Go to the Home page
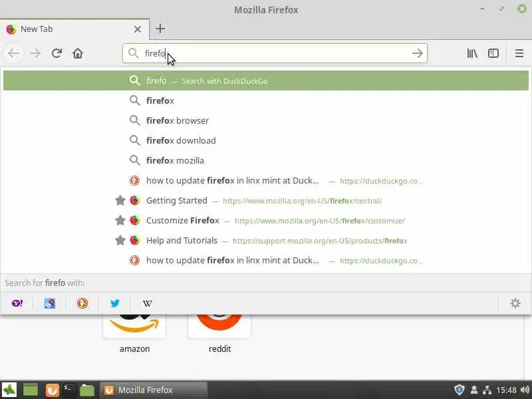This screenshot has height=399, width=532. pos(78,53)
